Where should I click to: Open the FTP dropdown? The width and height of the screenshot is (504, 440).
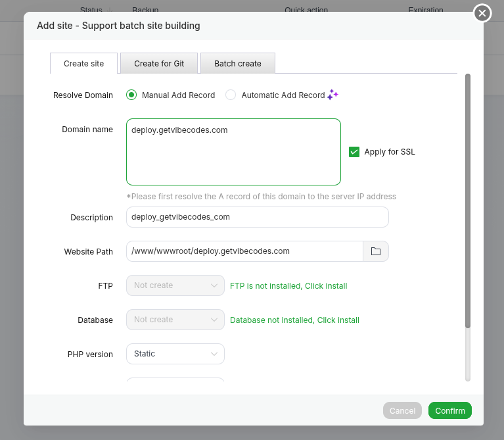coord(175,285)
